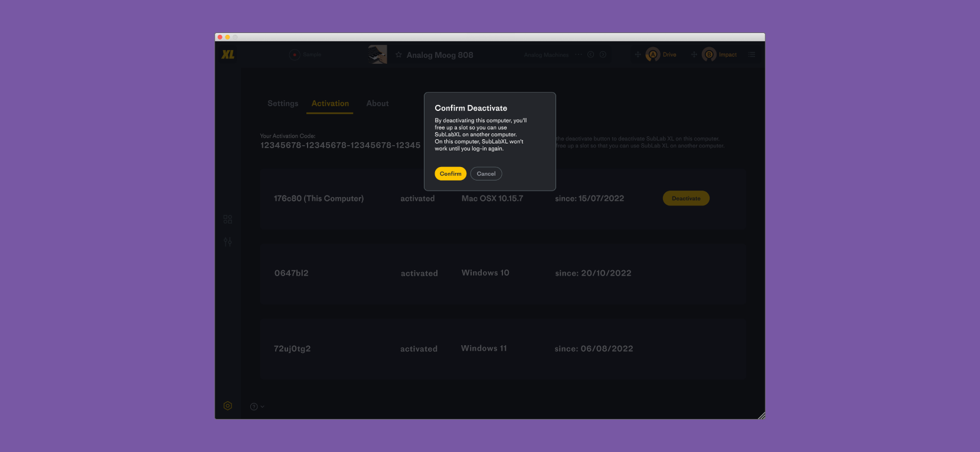Click the Drive macro A knob
Image resolution: width=980 pixels, height=452 pixels.
click(x=653, y=54)
